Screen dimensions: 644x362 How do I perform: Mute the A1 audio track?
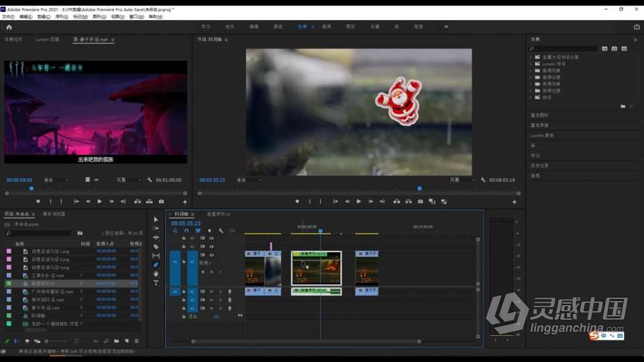211,292
